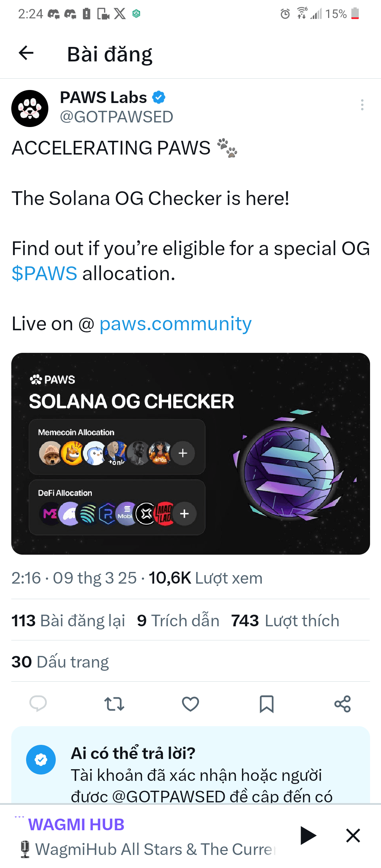Viewport: 381px width, 868px height.
Task: Dismiss the WAGMI HUB space bar
Action: 353,836
